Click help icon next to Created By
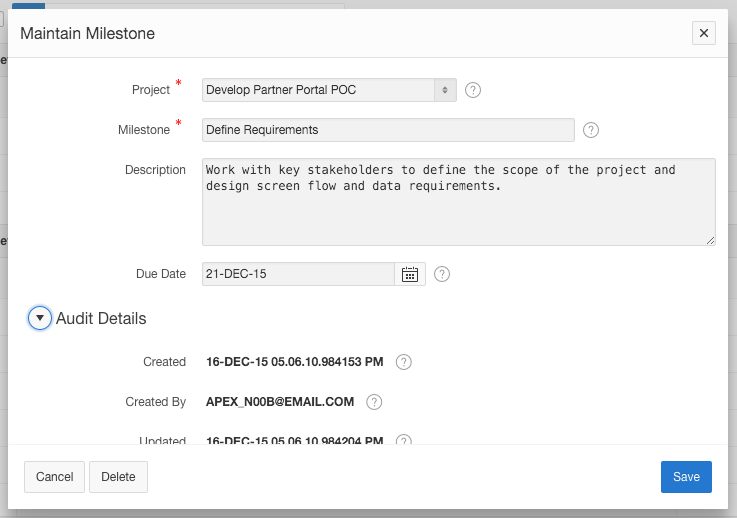Image resolution: width=737 pixels, height=518 pixels. point(374,402)
